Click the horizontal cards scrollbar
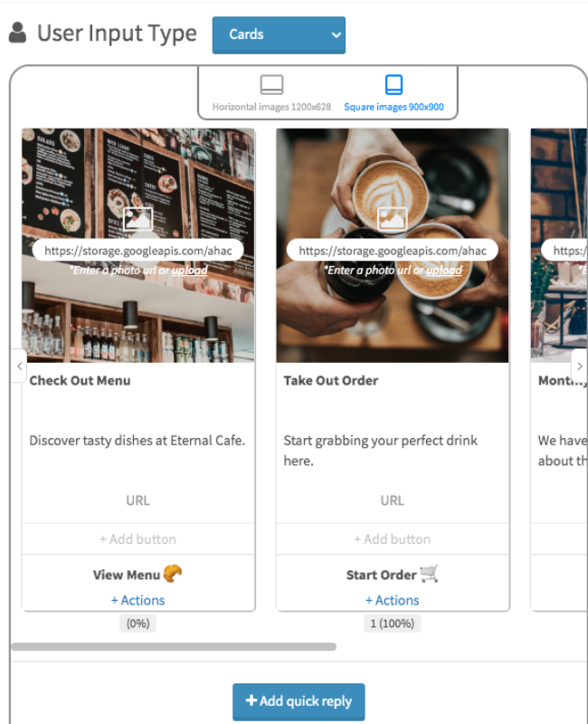 [x=174, y=646]
